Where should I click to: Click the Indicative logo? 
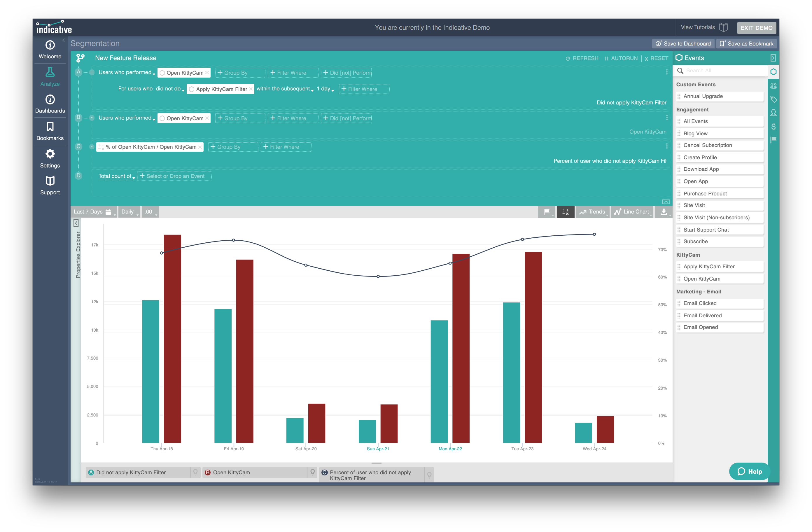click(54, 27)
